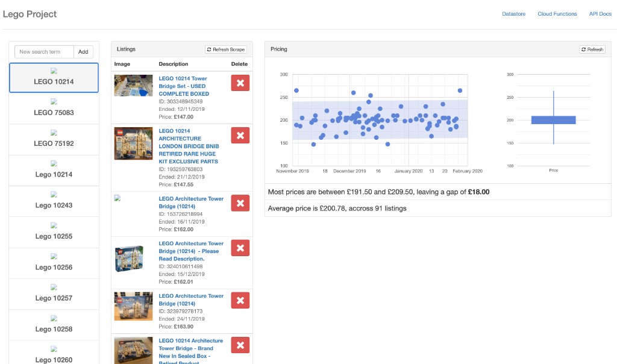Click the 'ID: 324010611498' text

181,266
